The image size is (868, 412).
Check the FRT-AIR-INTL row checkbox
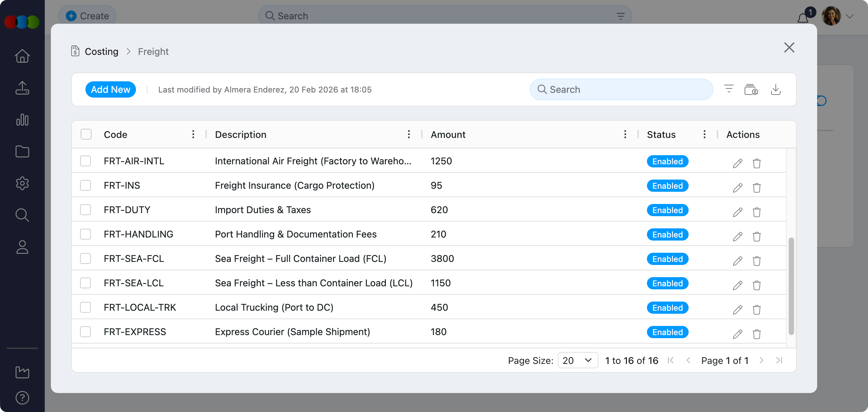coord(85,161)
